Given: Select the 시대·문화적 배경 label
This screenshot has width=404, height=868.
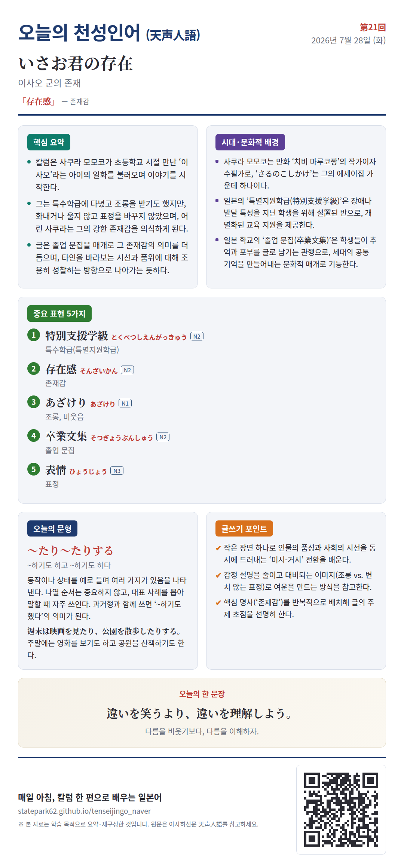Looking at the screenshot, I should (x=250, y=142).
